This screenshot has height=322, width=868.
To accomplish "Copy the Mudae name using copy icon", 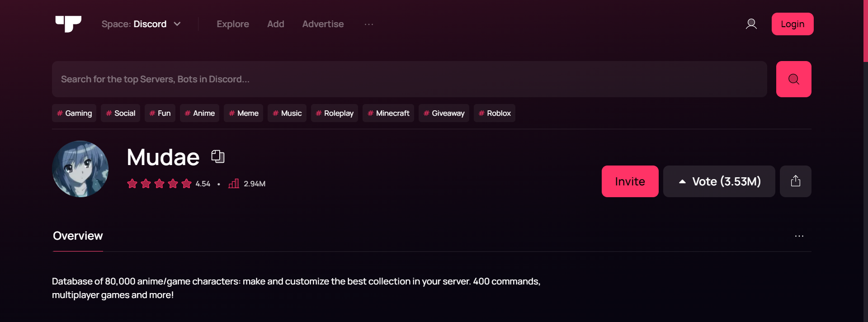I will pyautogui.click(x=218, y=156).
